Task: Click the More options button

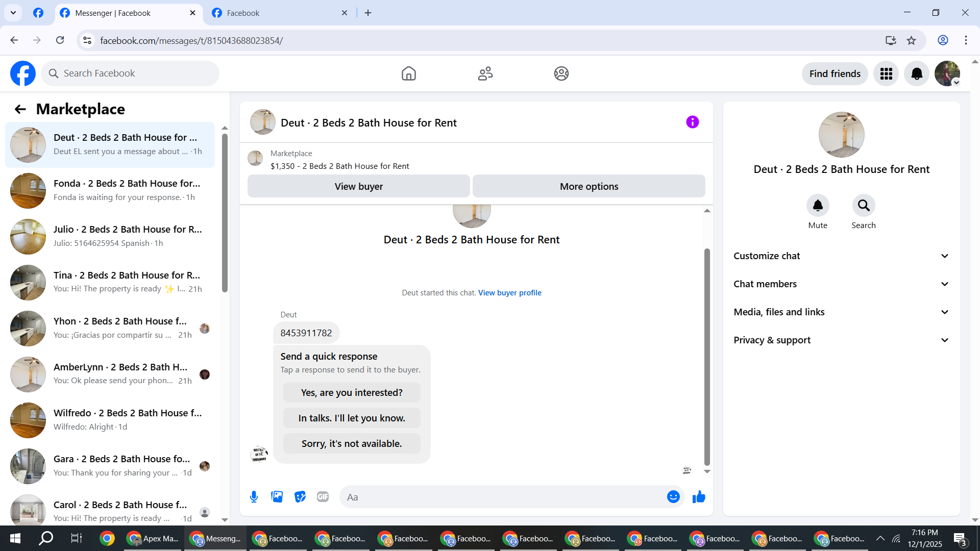Action: click(x=589, y=186)
